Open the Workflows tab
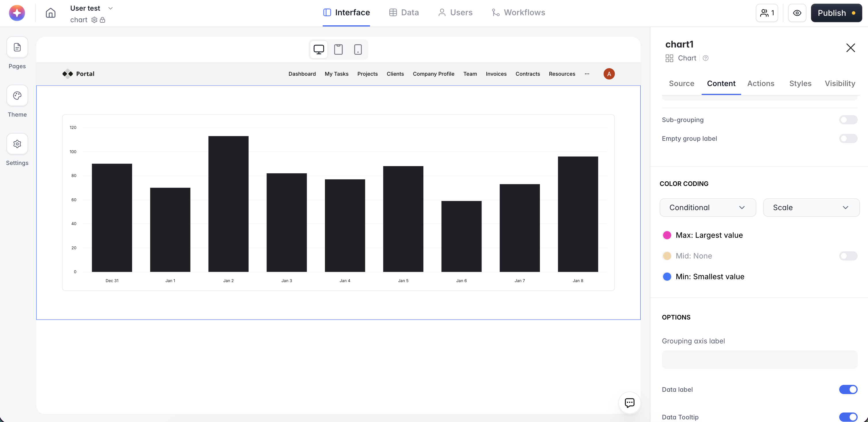 [x=518, y=12]
